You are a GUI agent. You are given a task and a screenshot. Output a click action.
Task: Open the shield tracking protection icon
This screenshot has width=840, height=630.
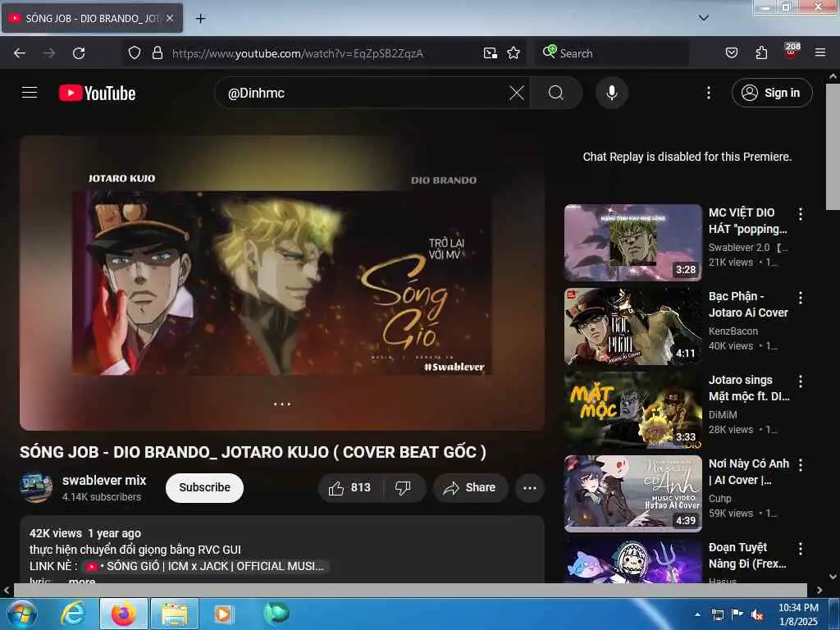(x=135, y=52)
